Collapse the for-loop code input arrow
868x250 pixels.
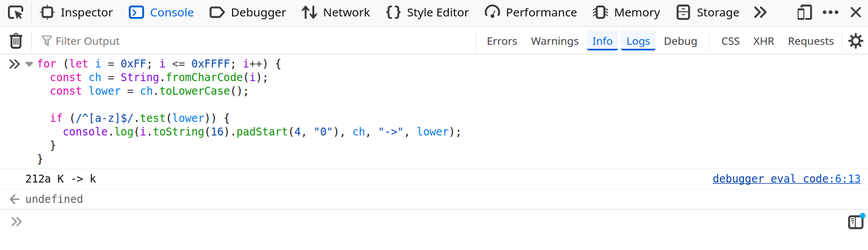point(29,64)
